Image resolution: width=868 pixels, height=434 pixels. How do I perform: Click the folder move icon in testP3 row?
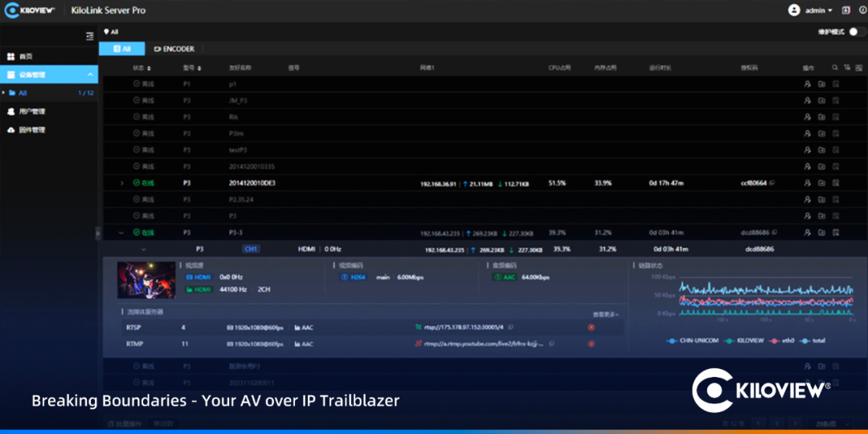(821, 150)
